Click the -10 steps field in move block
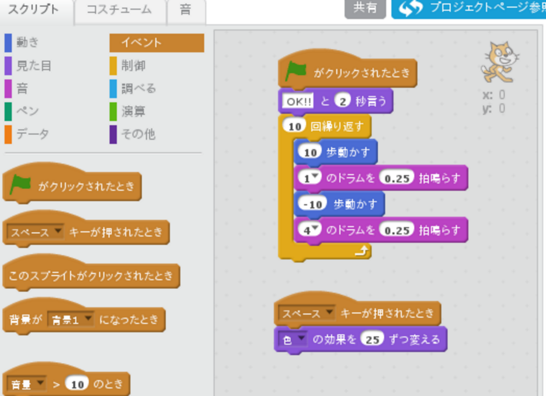The width and height of the screenshot is (546, 396). [312, 204]
